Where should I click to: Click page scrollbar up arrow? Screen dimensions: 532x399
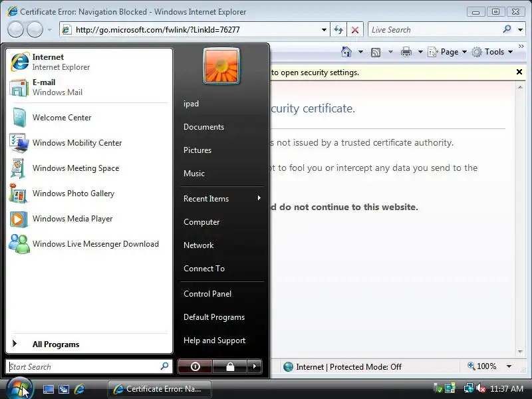click(x=520, y=88)
